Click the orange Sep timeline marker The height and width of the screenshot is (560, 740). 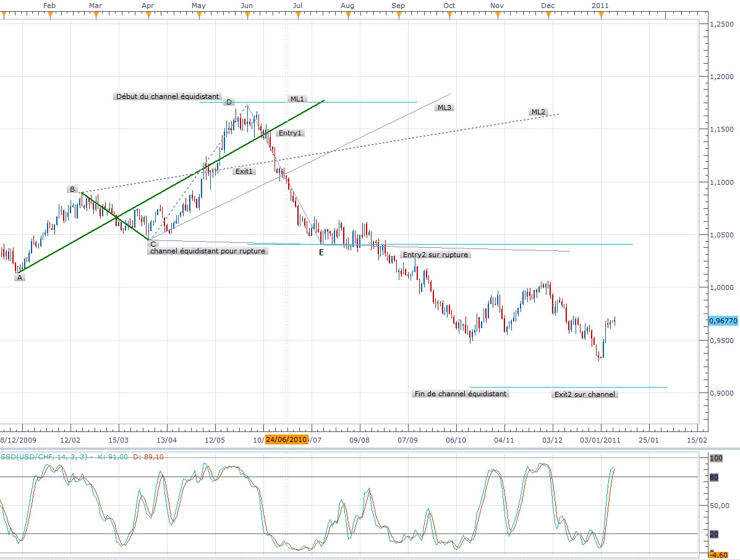(x=399, y=15)
